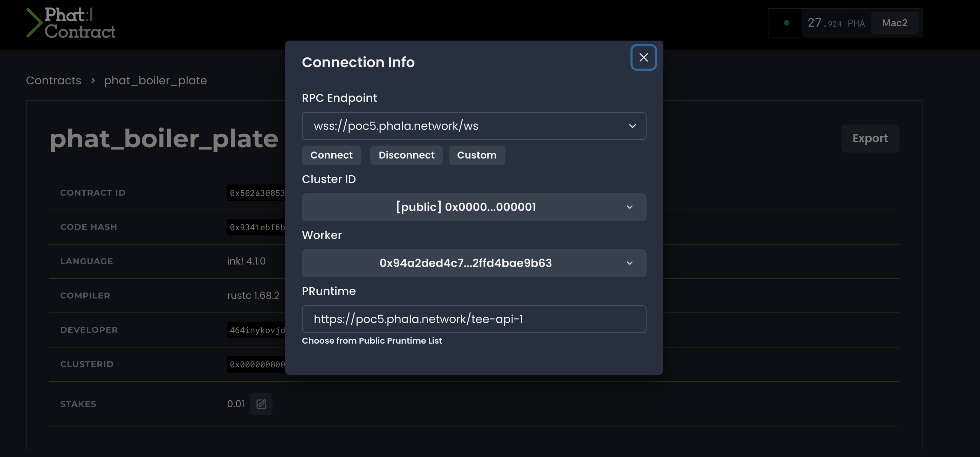The image size is (980, 457).
Task: Click the Disconnect button
Action: pyautogui.click(x=406, y=155)
